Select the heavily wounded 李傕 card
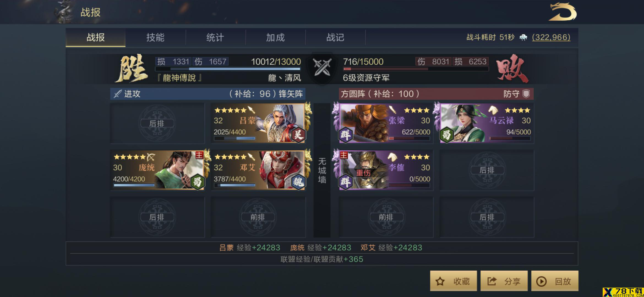This screenshot has height=297, width=644. pyautogui.click(x=386, y=170)
